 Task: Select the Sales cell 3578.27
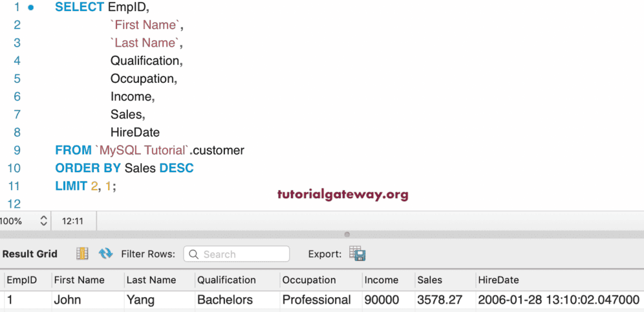point(445,300)
